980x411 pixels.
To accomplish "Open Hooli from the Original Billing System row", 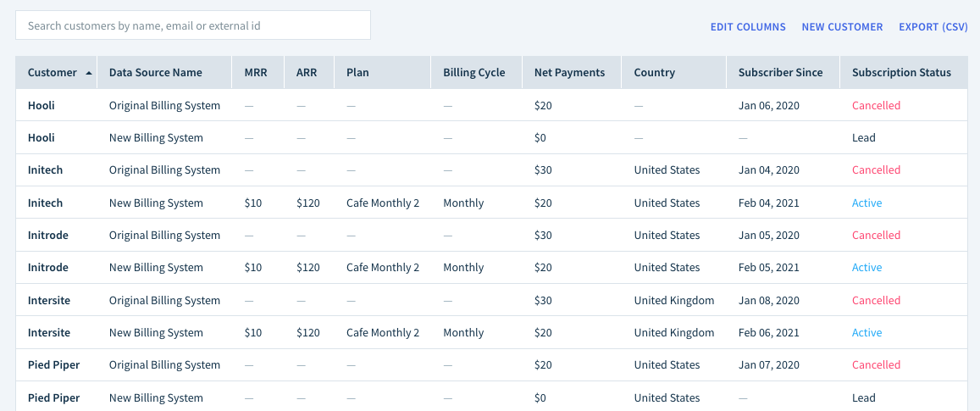I will (42, 106).
